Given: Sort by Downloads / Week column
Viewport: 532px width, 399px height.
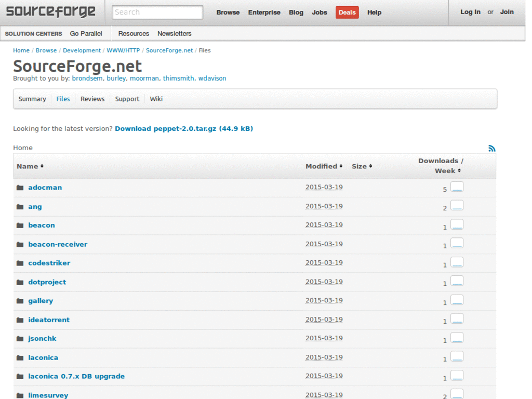Looking at the screenshot, I should click(441, 166).
